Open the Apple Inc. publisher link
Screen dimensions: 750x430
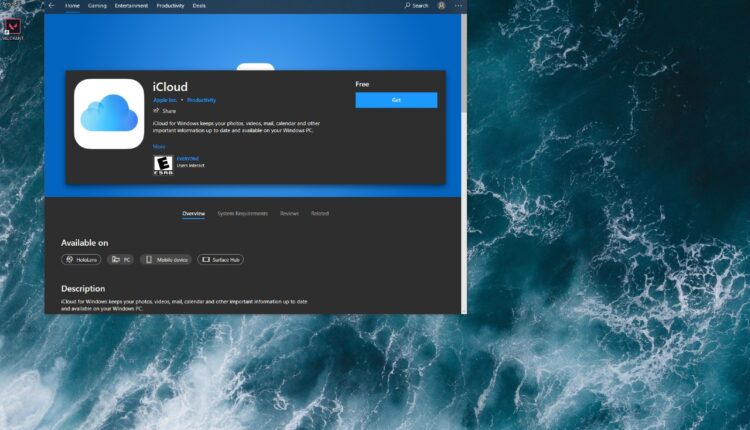(166, 100)
